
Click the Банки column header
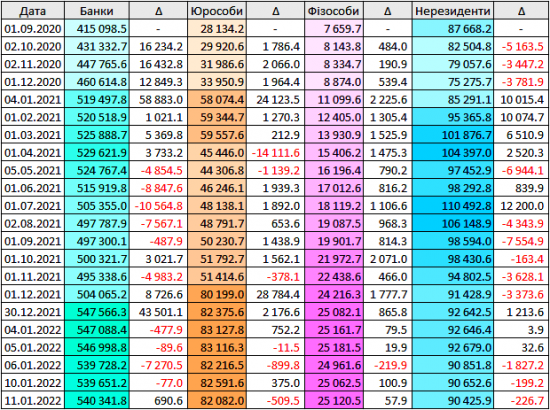point(96,11)
